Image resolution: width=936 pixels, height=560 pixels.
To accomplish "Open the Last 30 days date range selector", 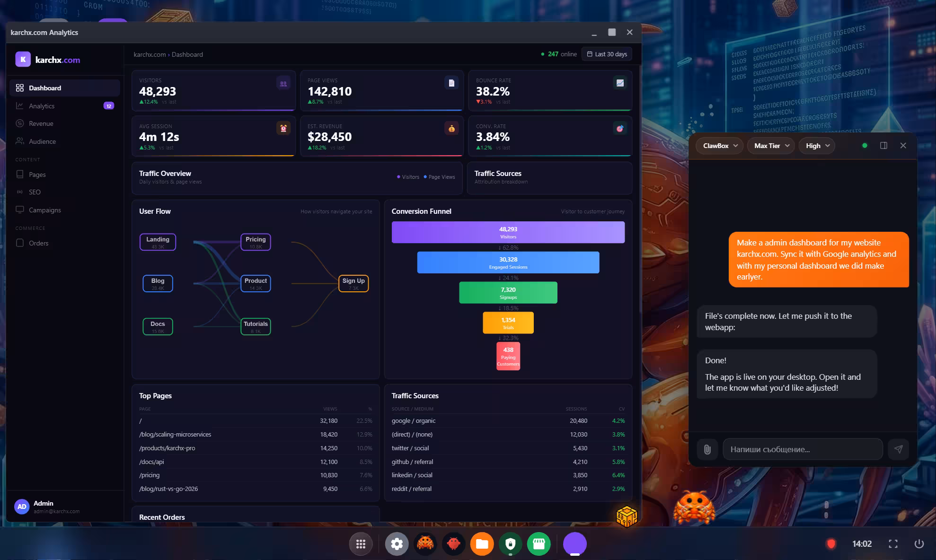I will coord(607,54).
